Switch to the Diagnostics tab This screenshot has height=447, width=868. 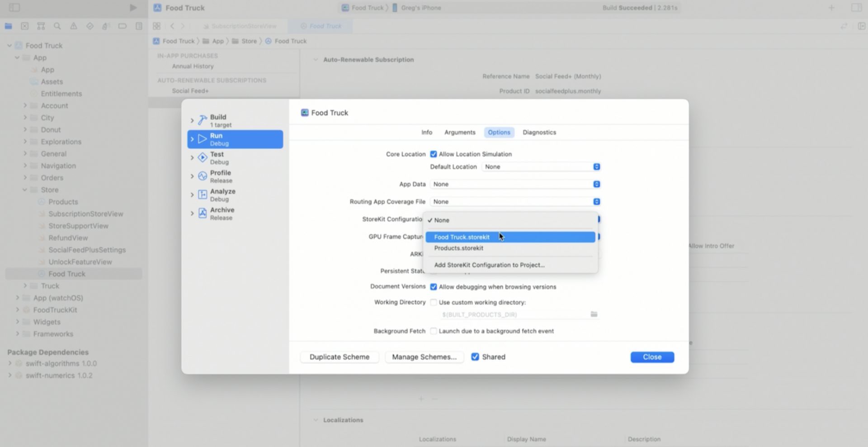[539, 133]
